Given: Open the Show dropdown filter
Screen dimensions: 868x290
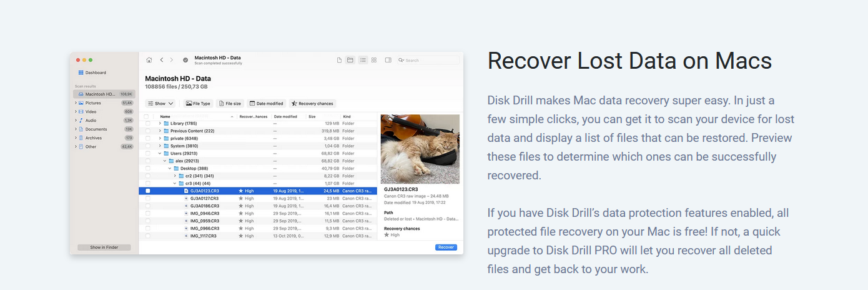Looking at the screenshot, I should pos(160,103).
